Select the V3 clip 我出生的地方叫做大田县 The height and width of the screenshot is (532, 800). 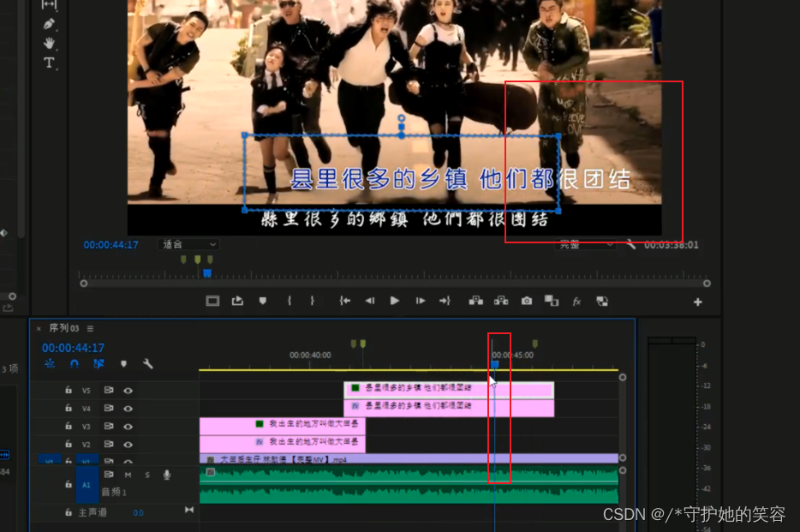point(282,426)
